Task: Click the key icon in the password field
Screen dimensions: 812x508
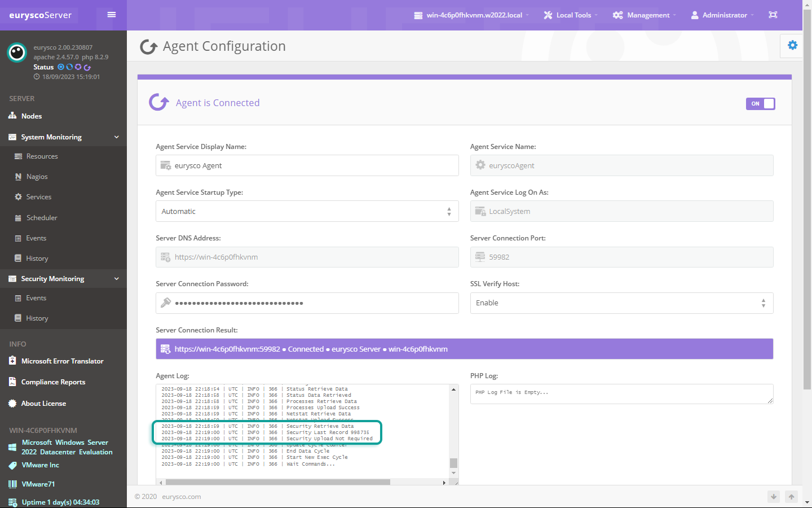Action: [x=166, y=303]
